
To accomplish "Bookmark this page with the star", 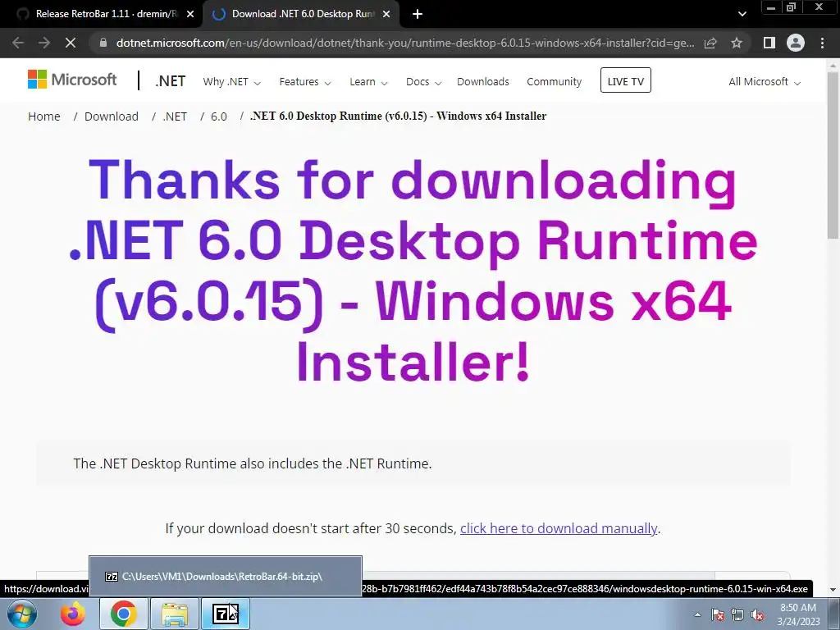I will point(737,43).
